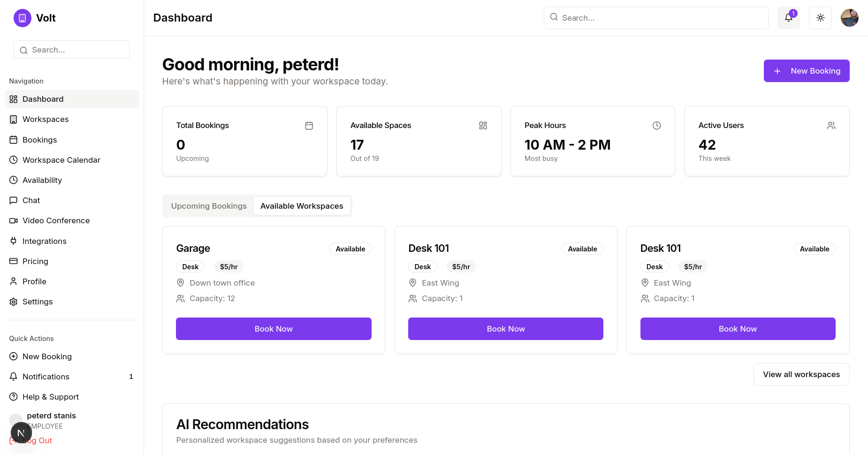The width and height of the screenshot is (868, 454).
Task: Click Availability clock icon in sidebar
Action: tap(14, 180)
